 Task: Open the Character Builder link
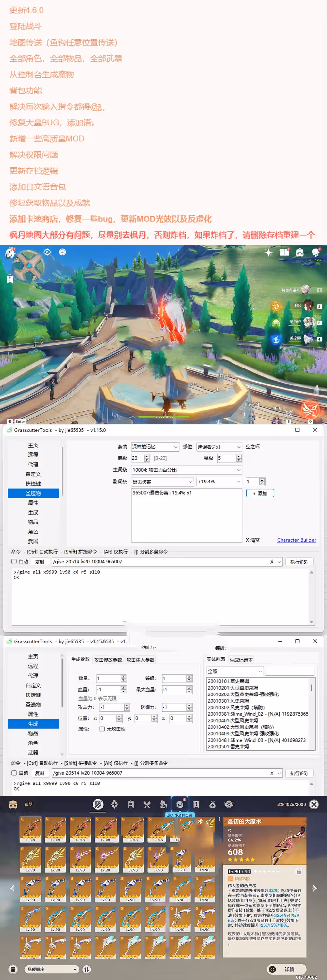coord(296,540)
